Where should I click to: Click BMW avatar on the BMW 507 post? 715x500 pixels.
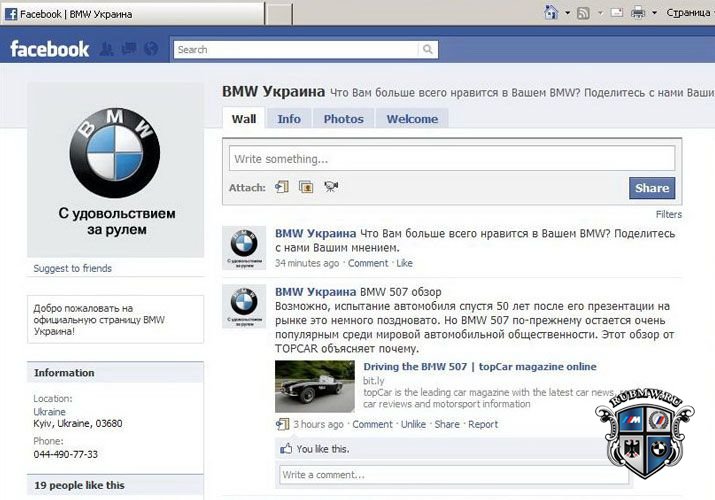coord(244,306)
